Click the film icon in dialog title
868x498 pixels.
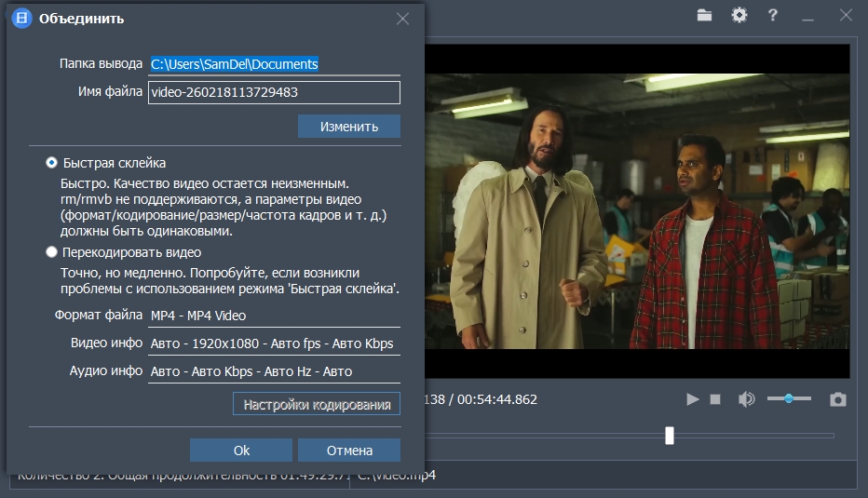(x=21, y=19)
